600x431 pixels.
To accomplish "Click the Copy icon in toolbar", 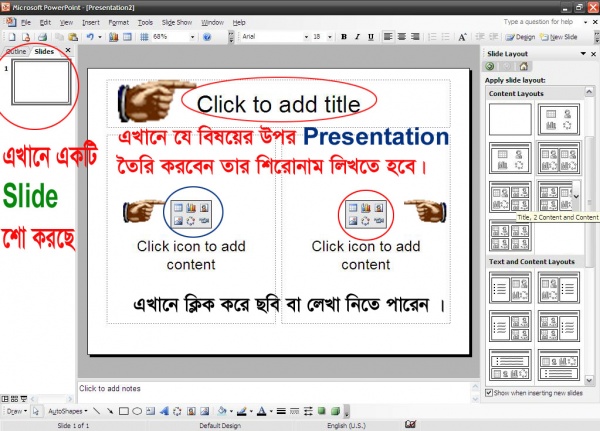I will pos(59,37).
